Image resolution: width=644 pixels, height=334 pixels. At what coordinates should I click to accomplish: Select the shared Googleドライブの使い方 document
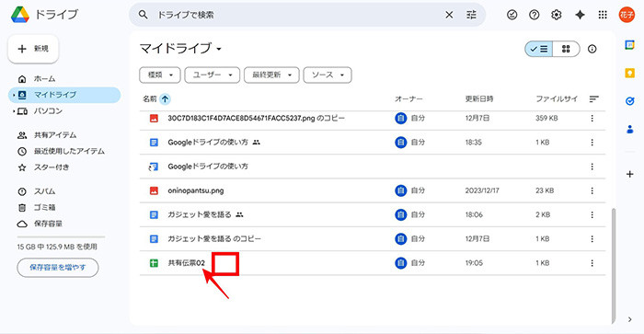click(373, 142)
